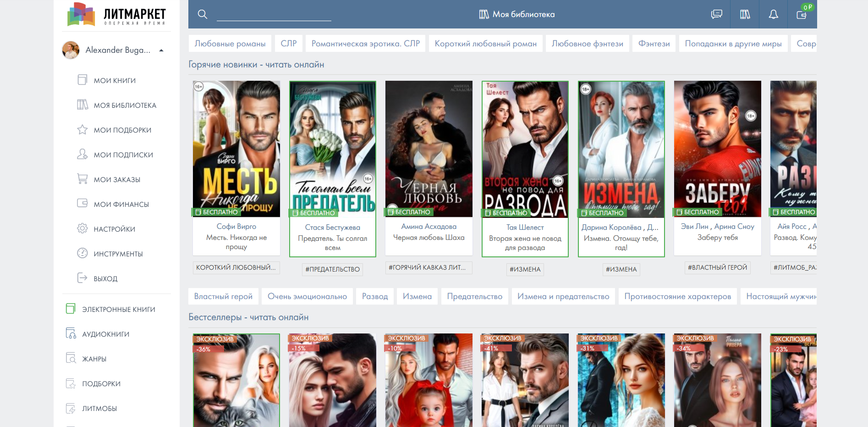Click the Литмобы sidebar icon
The height and width of the screenshot is (427, 868).
coord(71,408)
